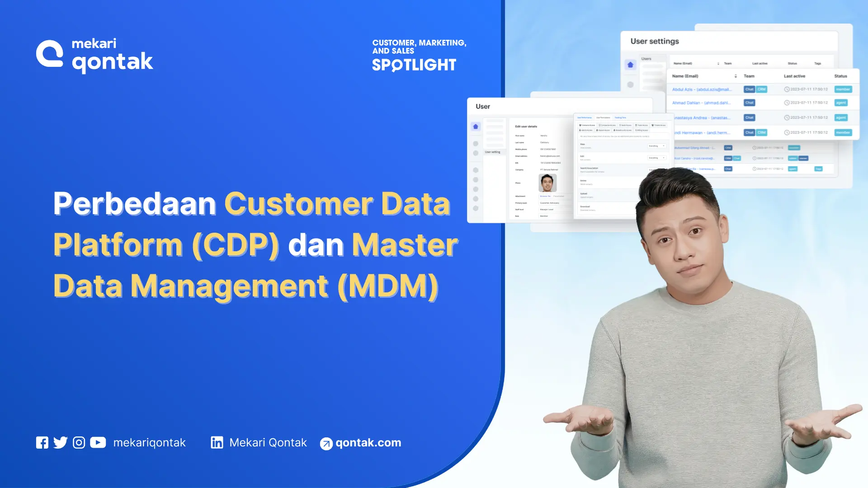This screenshot has height=488, width=868.
Task: Select the Tickets Access tab
Action: click(658, 125)
